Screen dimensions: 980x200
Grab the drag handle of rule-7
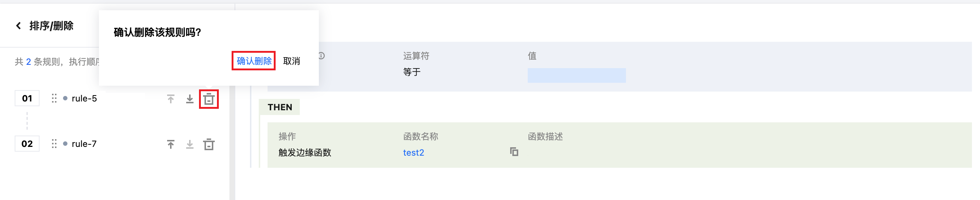(54, 144)
